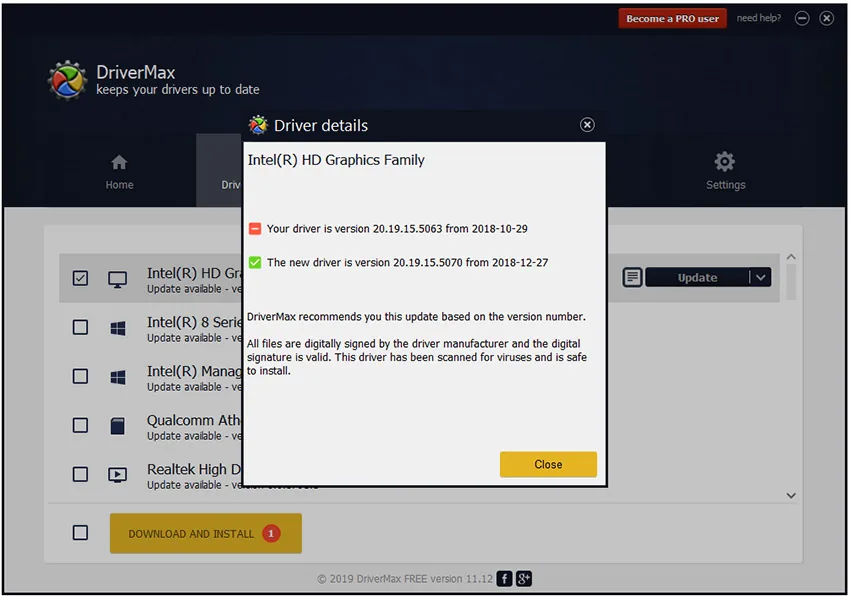
Task: Click the Realtek High D driver name
Action: click(194, 469)
